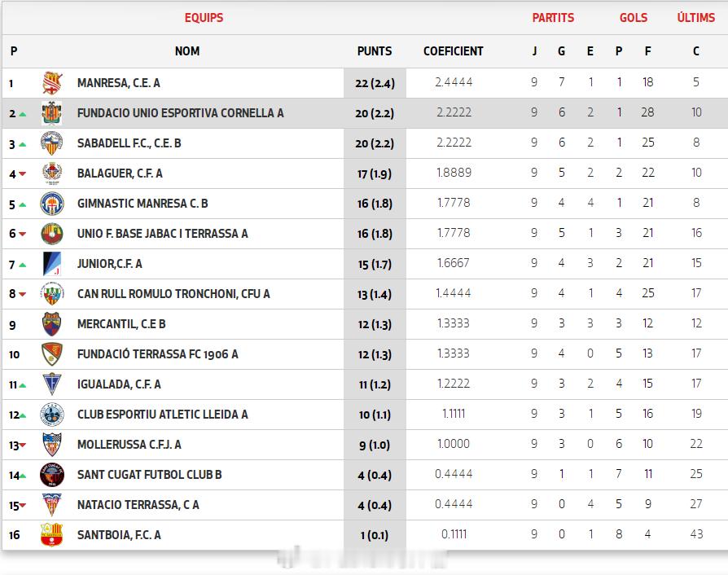
Task: Open the SABADELL F.C., C.E. B team
Action: 129,143
